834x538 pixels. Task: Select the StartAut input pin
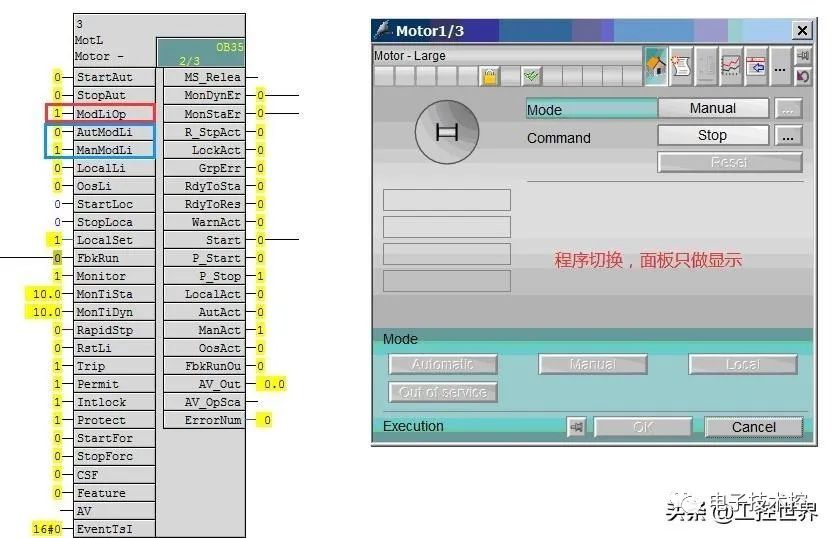[115, 77]
